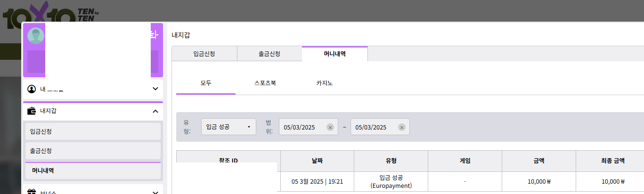Click the gift icon for bonus section
This screenshot has width=644, height=194.
(x=32, y=191)
